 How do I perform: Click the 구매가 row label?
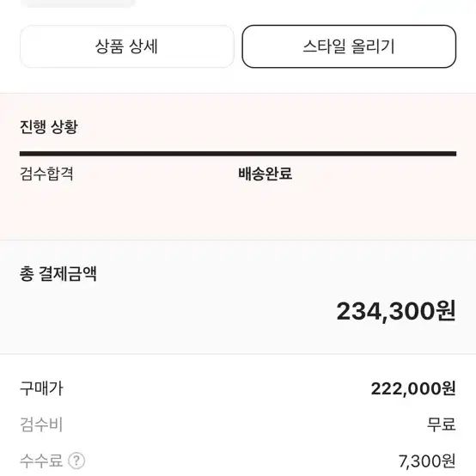coord(41,388)
